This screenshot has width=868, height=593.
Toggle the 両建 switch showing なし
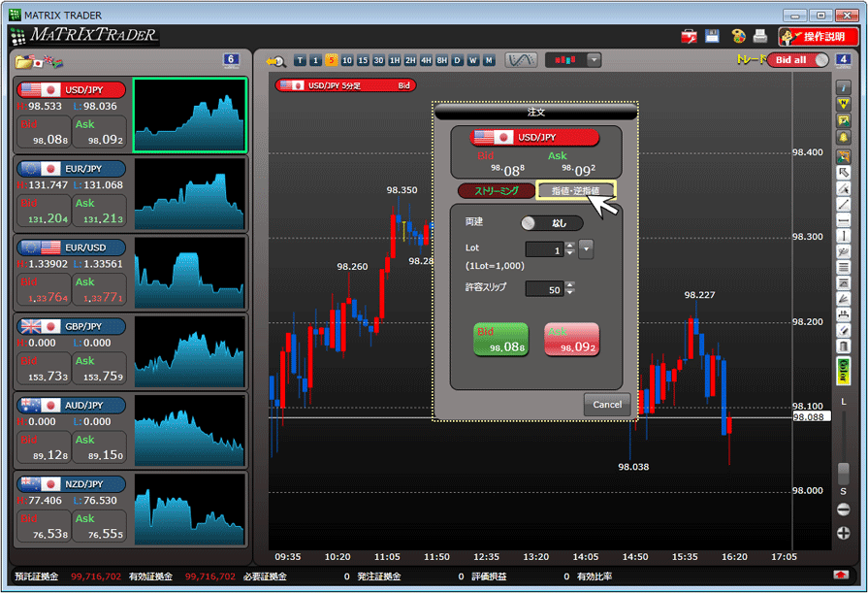552,223
